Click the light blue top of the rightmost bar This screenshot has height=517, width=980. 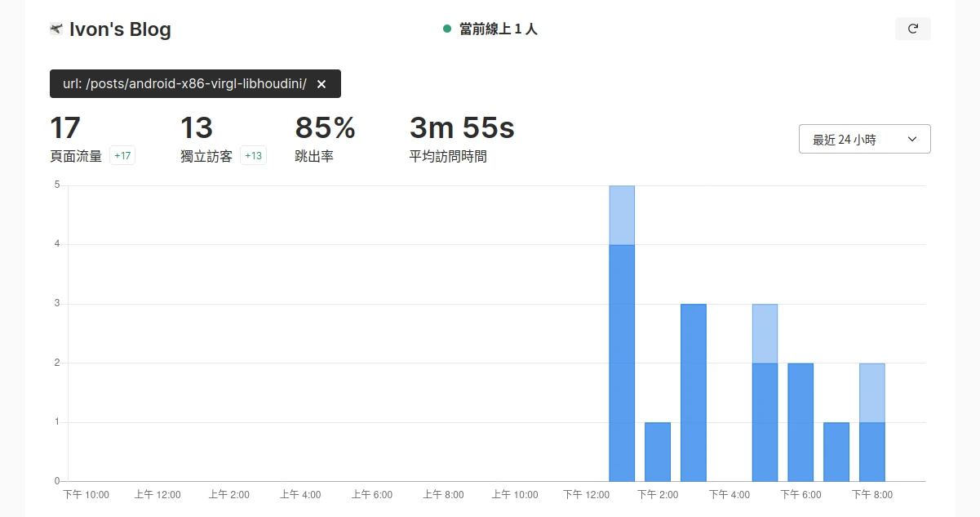pyautogui.click(x=871, y=392)
